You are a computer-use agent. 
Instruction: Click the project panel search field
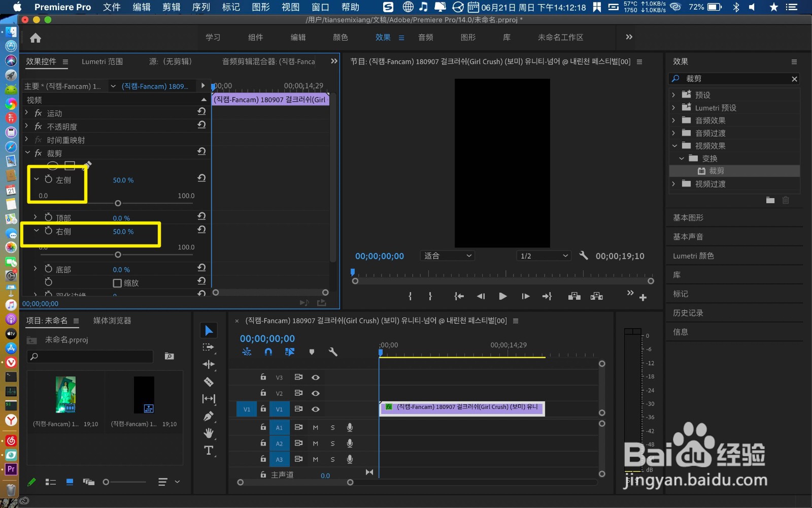90,357
